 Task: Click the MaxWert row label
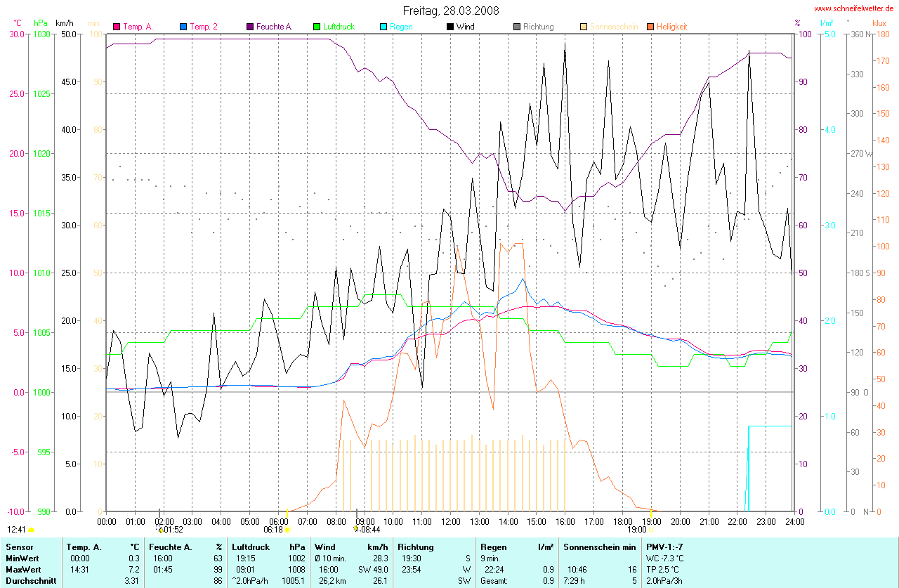coord(23,570)
